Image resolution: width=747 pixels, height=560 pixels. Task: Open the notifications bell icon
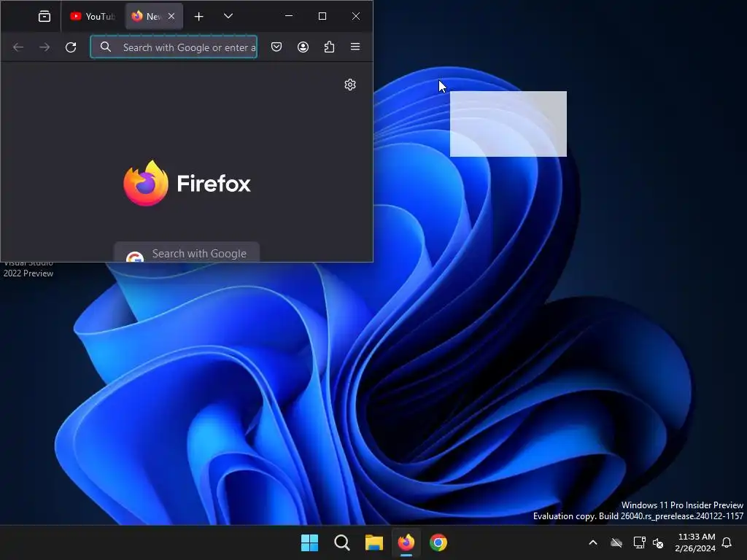pyautogui.click(x=727, y=542)
